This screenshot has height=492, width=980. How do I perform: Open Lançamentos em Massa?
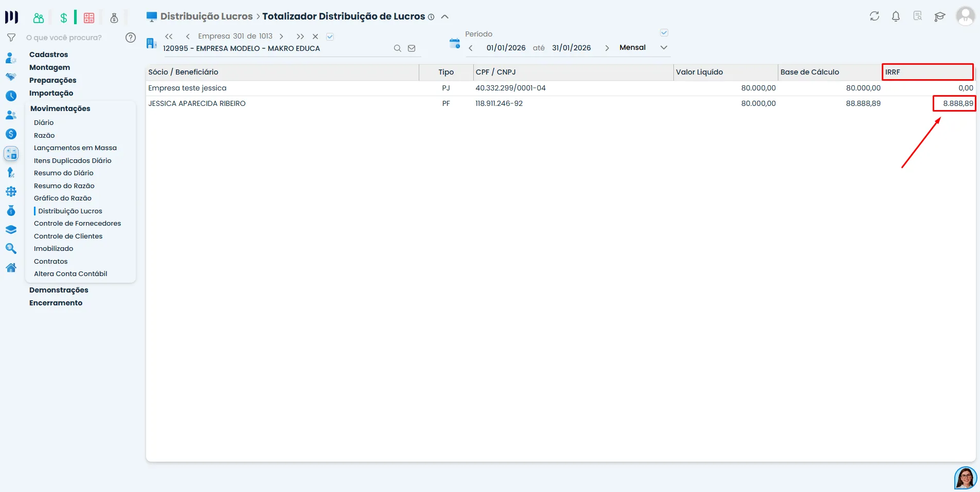(75, 148)
